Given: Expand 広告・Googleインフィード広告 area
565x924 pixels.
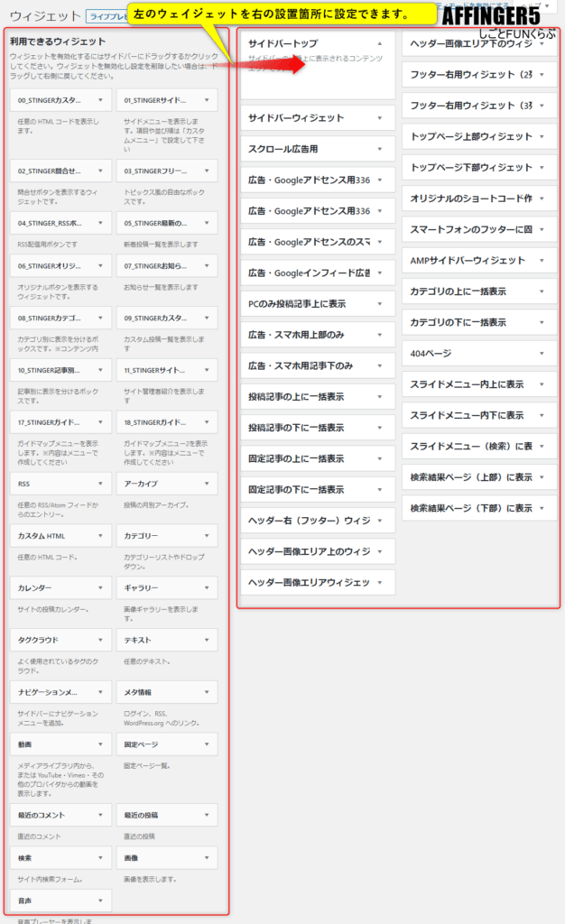Looking at the screenshot, I should [x=380, y=273].
